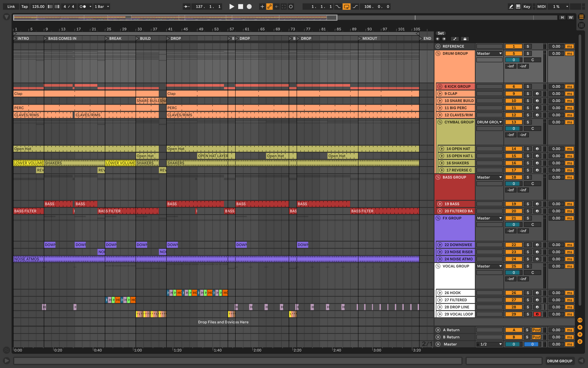Adjust the VOCAL GROUP pan control

point(532,272)
